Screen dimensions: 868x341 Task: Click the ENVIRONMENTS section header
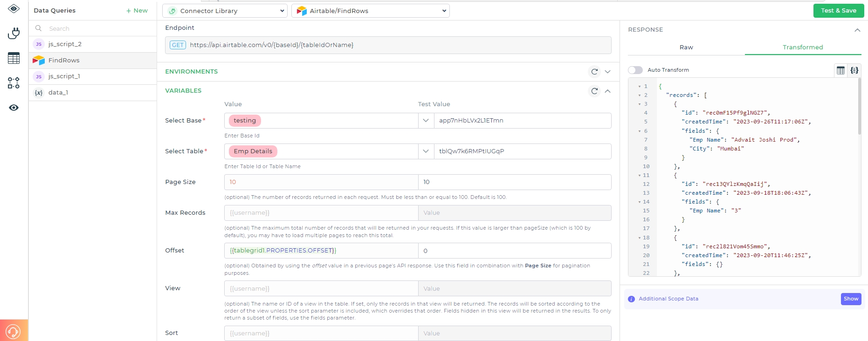click(x=191, y=72)
